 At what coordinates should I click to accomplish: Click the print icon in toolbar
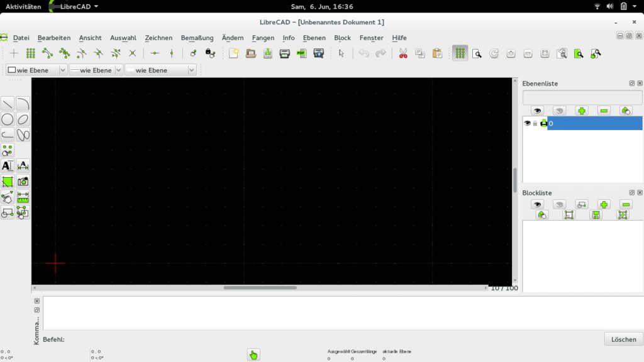pos(285,53)
